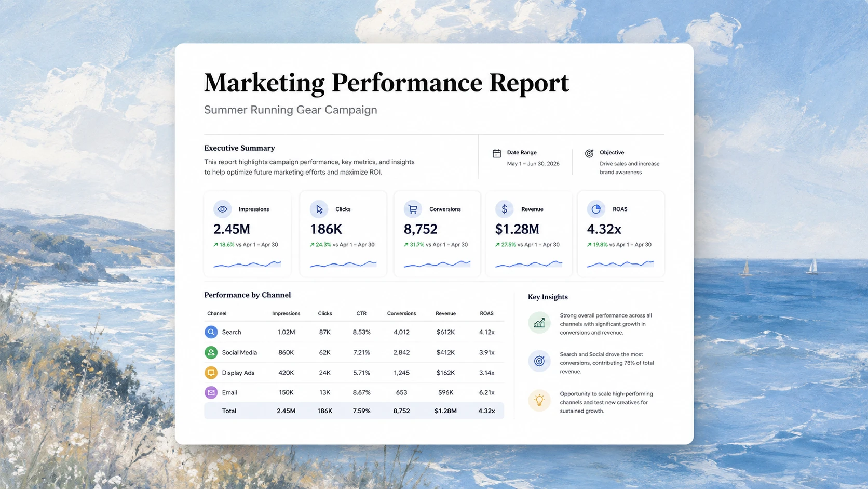
Task: Click the 4.32x ROAS card value
Action: click(604, 229)
